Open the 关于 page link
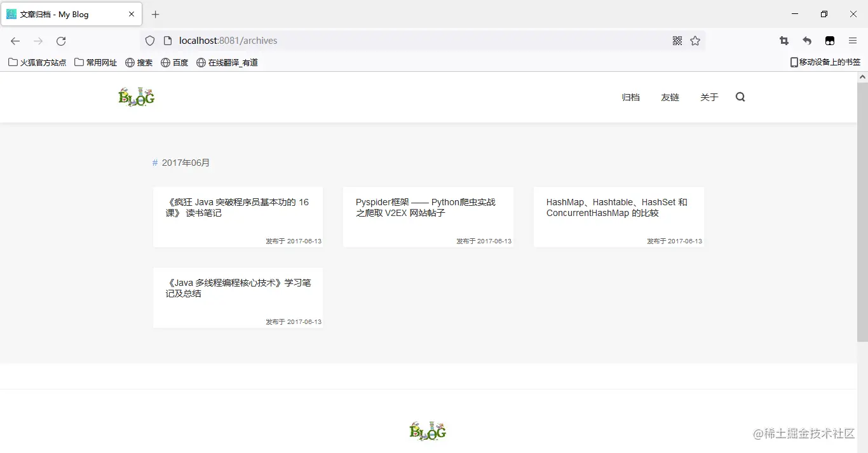The image size is (868, 453). coord(709,97)
